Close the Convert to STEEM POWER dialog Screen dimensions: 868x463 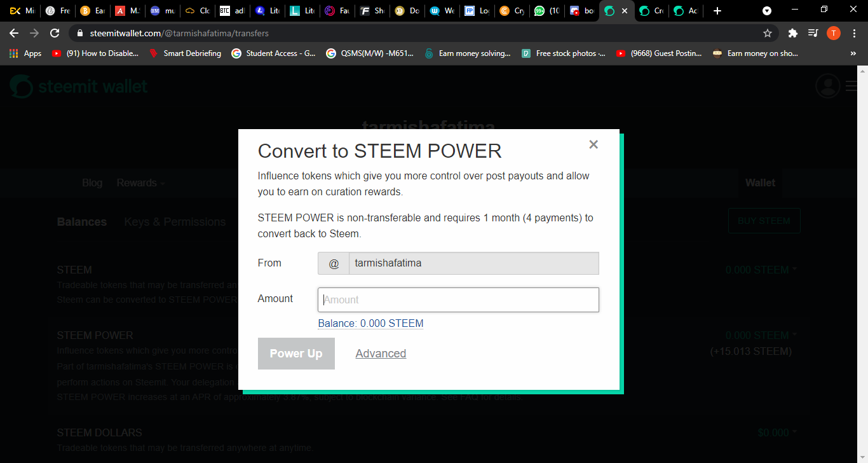593,144
